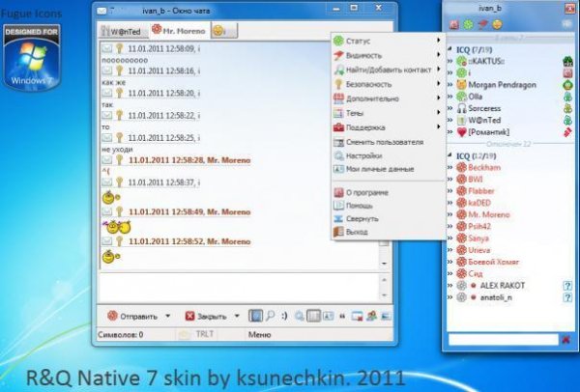The image size is (580, 392).
Task: Click Меню in the chat status bar
Action: pos(259,335)
